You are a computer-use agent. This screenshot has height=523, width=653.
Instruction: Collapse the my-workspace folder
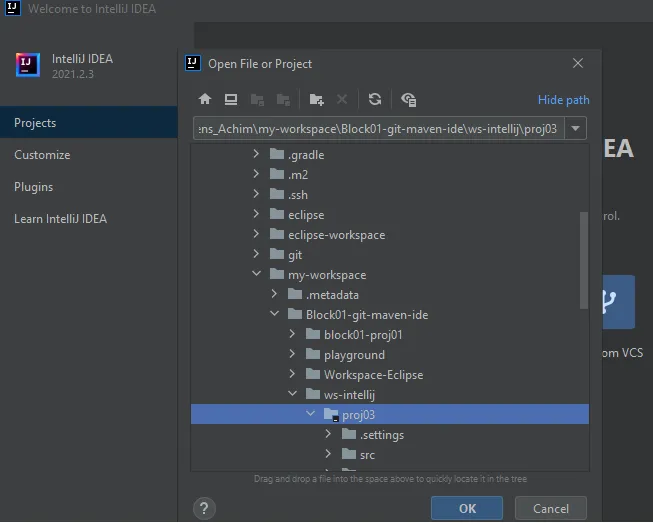[x=257, y=274]
